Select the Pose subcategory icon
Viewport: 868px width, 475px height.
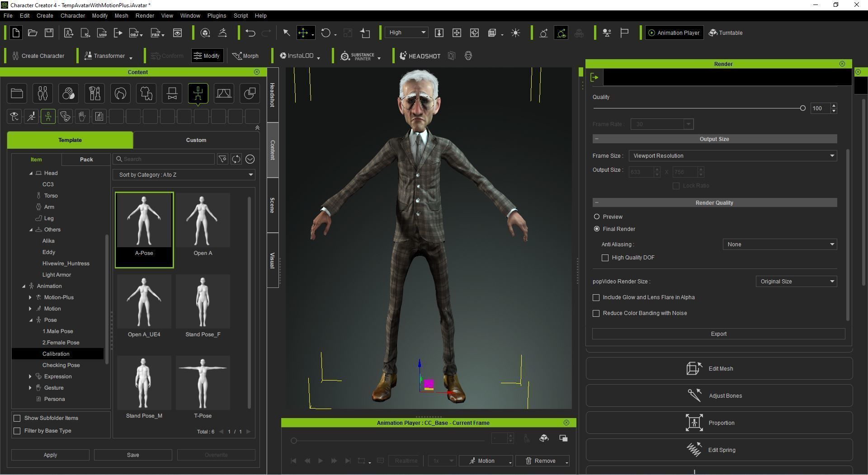point(48,117)
